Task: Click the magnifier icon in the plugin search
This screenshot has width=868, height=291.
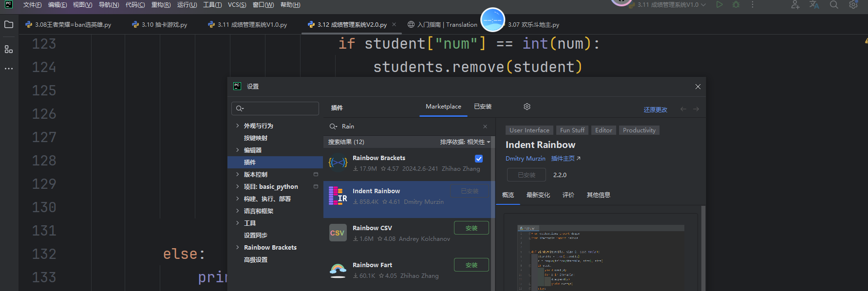Action: (334, 127)
